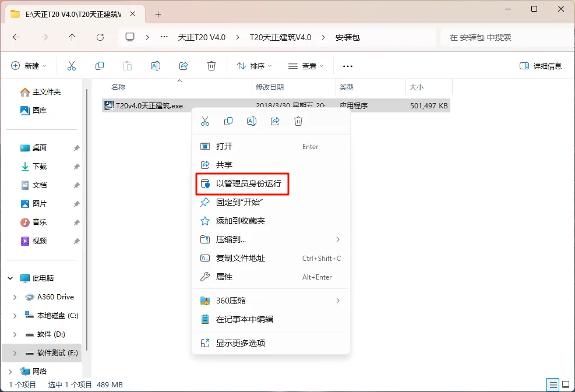Choose 属性 in the context menu
Screen dimensions: 575x392
point(271,277)
